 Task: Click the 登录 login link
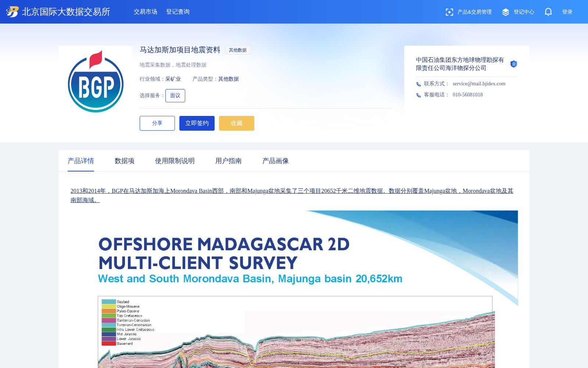[x=567, y=12]
